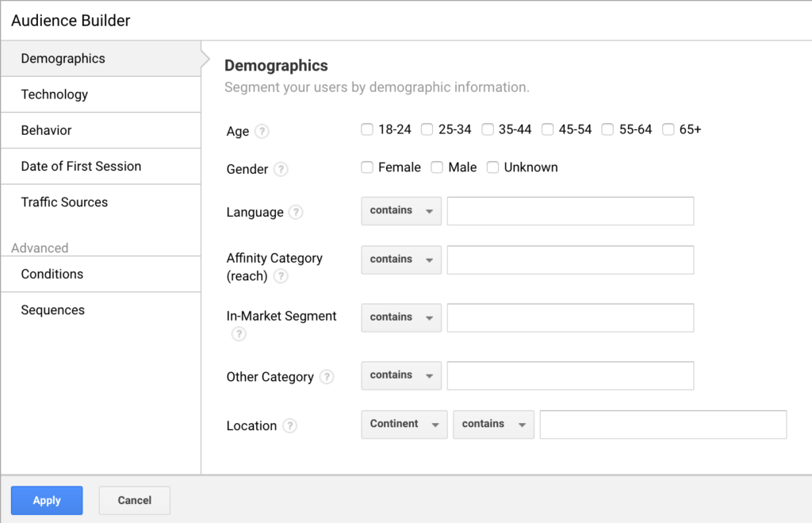Viewport: 812px width, 523px height.
Task: Click the help icon beside Gender
Action: pos(281,169)
